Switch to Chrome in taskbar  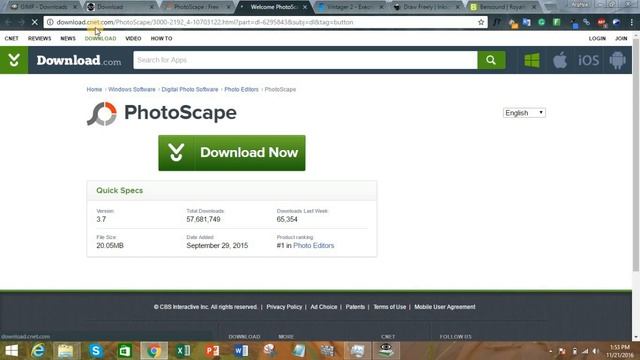point(154,351)
